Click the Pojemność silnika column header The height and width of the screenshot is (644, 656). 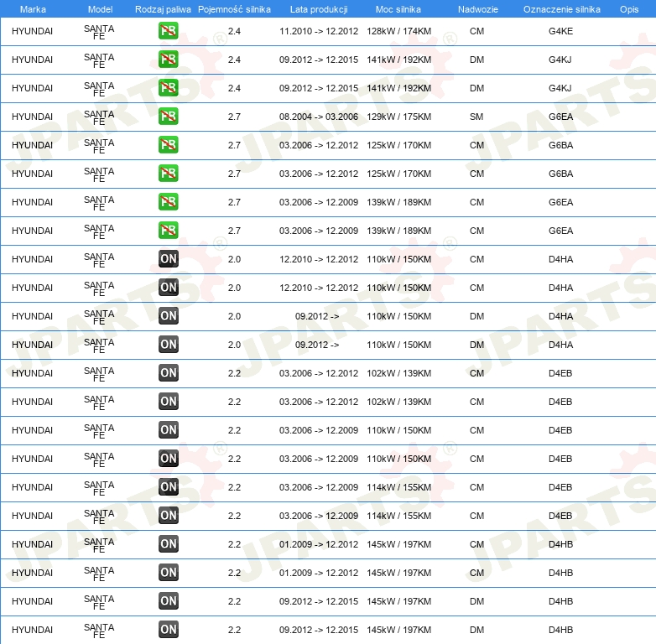234,9
